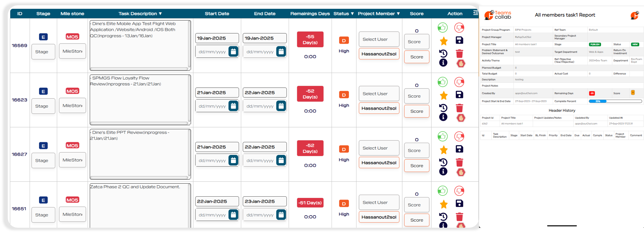644x233 pixels.
Task: Click stop hand icon for task 16623
Action: pyautogui.click(x=461, y=118)
